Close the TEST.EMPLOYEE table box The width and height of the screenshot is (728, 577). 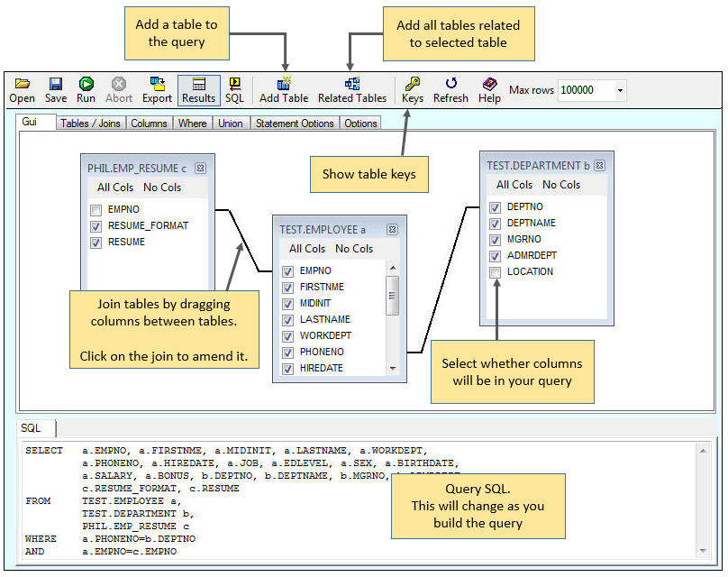pyautogui.click(x=392, y=230)
